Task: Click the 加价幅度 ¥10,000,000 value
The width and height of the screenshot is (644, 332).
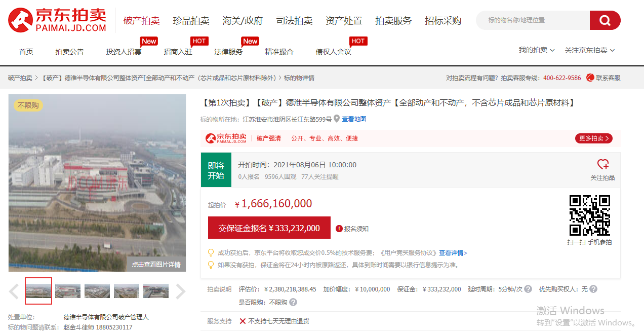Action: tap(373, 289)
